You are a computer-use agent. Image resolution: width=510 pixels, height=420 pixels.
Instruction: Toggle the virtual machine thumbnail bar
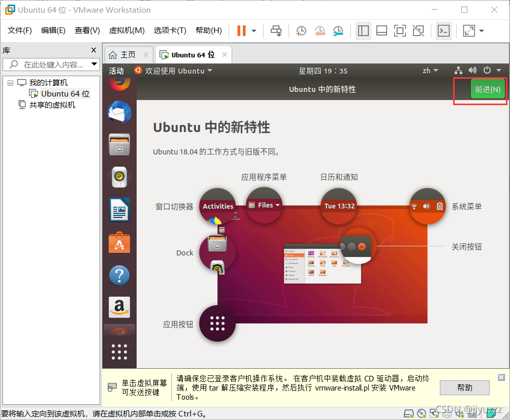[x=381, y=30]
